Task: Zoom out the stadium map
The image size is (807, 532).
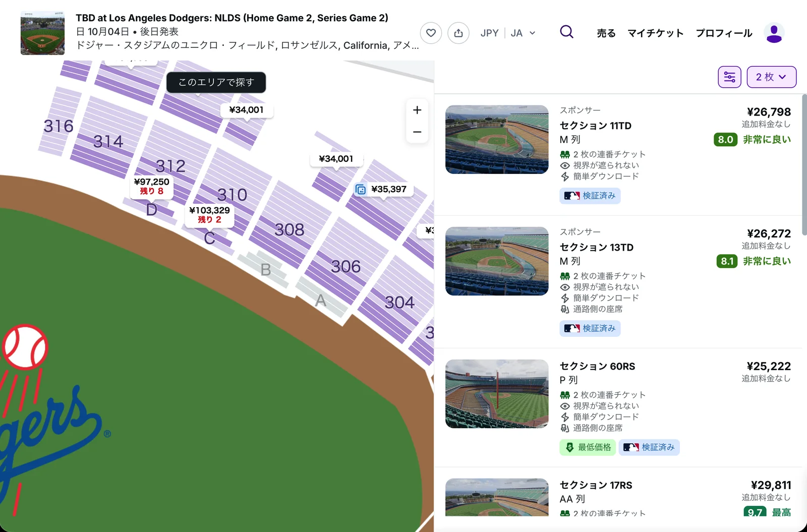Action: pos(417,132)
